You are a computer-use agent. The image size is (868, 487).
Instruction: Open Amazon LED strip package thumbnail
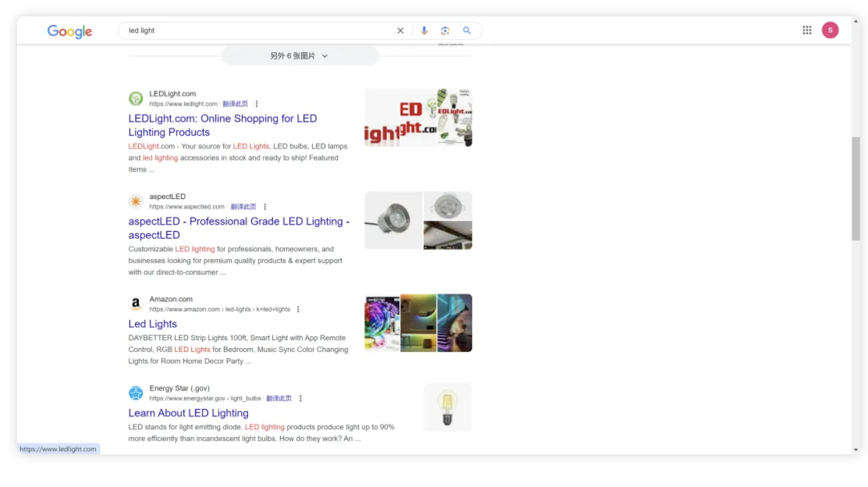pyautogui.click(x=382, y=323)
